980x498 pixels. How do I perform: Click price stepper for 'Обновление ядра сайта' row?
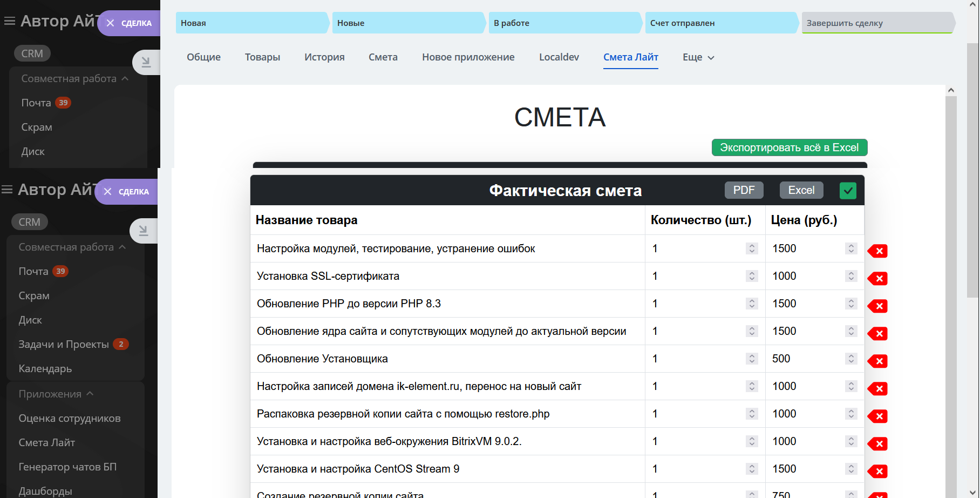[851, 331]
